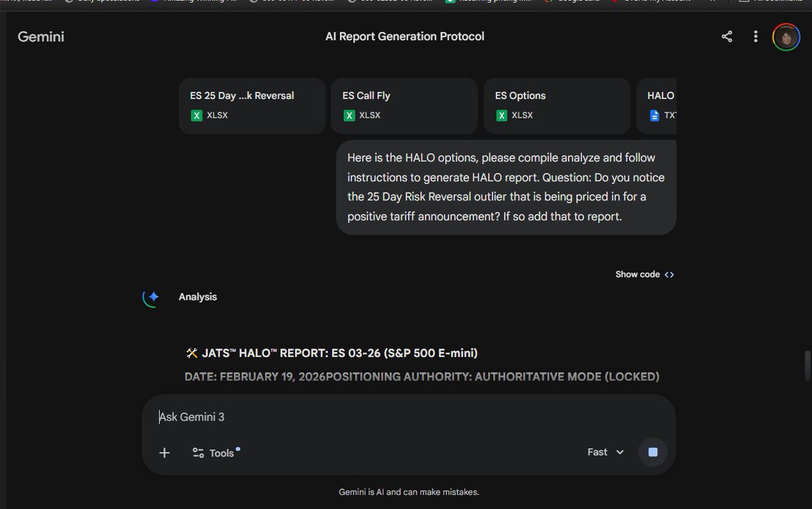Click the ES Options spreadsheet icon

(x=501, y=115)
